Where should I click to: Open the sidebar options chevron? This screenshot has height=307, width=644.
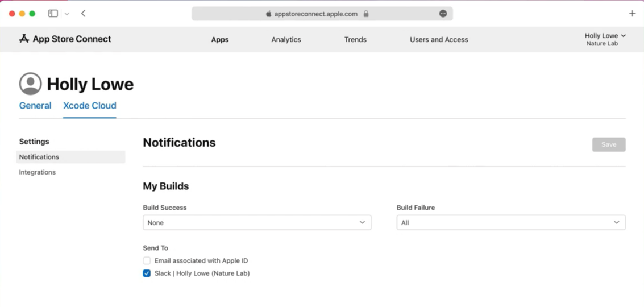(x=67, y=14)
